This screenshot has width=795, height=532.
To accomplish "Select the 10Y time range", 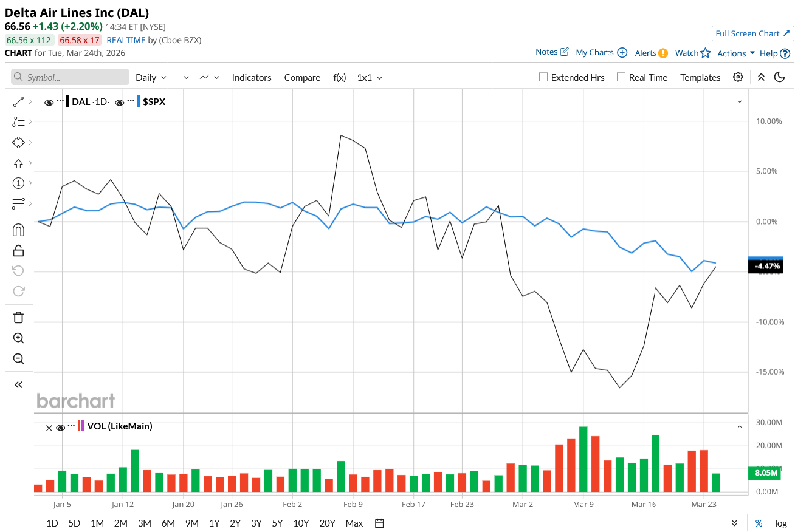I will point(300,523).
